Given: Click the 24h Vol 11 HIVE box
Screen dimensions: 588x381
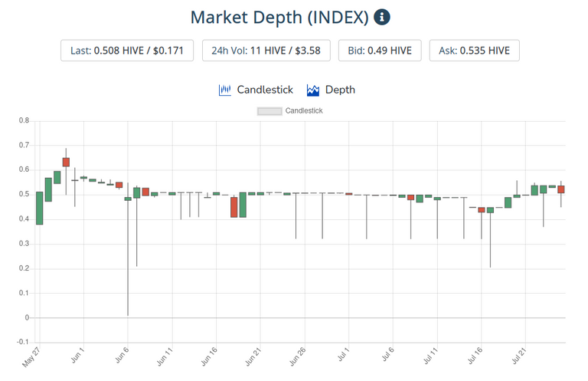Looking at the screenshot, I should (x=266, y=51).
